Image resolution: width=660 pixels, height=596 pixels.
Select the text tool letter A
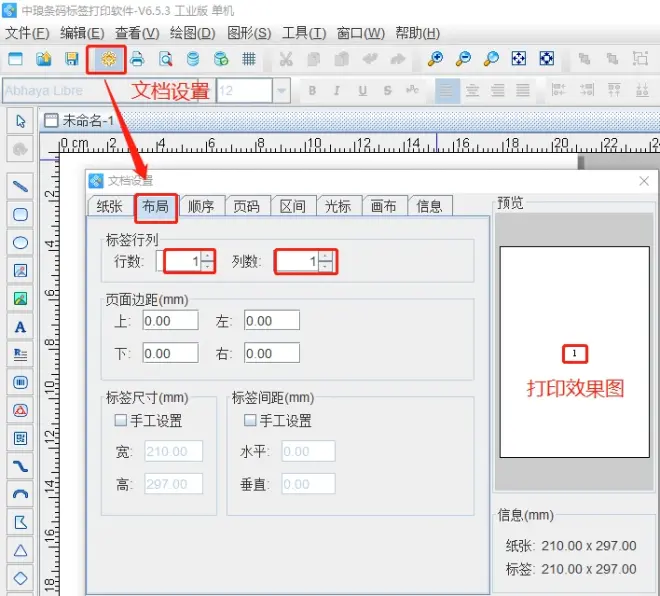[20, 327]
